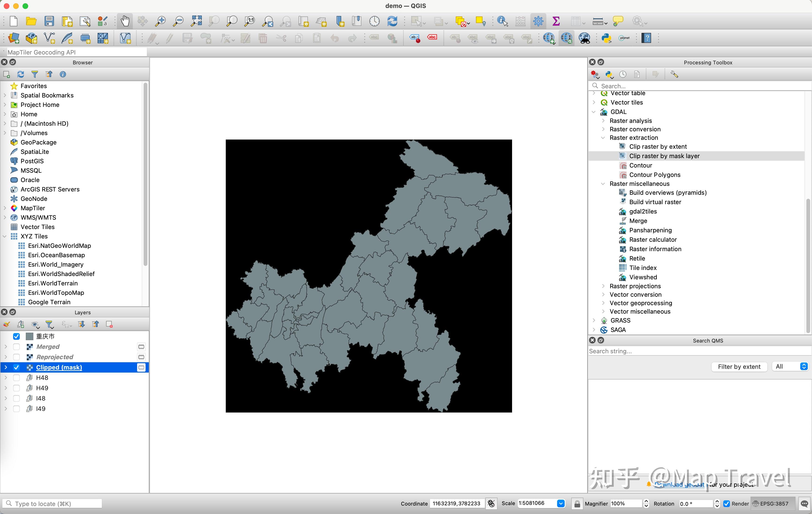
Task: Select Clip raster by mask layer algorithm
Action: click(x=664, y=156)
